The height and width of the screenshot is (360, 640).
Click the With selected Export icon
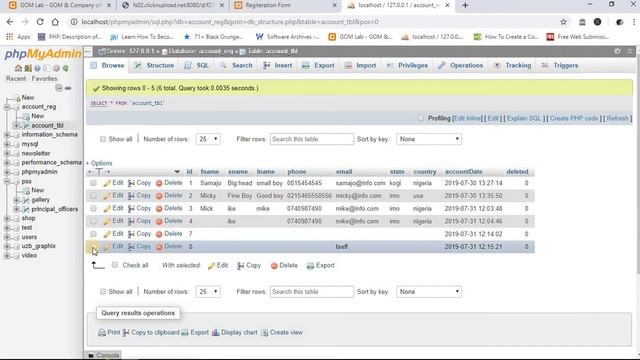[310, 266]
